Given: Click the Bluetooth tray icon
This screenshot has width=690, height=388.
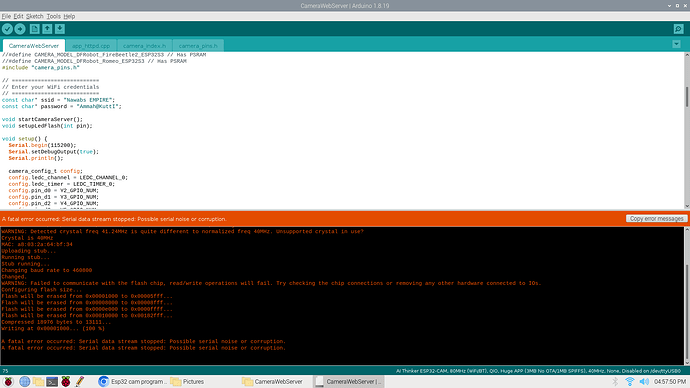Looking at the screenshot, I should click(615, 381).
